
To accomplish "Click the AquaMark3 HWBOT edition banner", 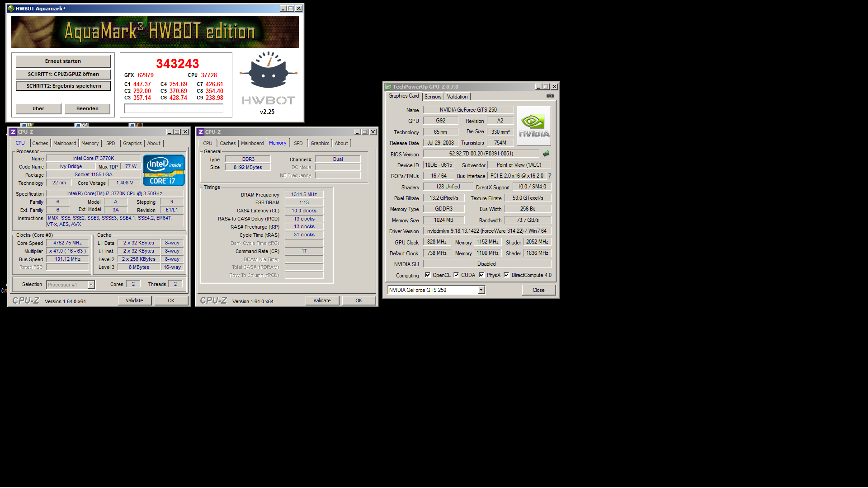I will pos(155,32).
